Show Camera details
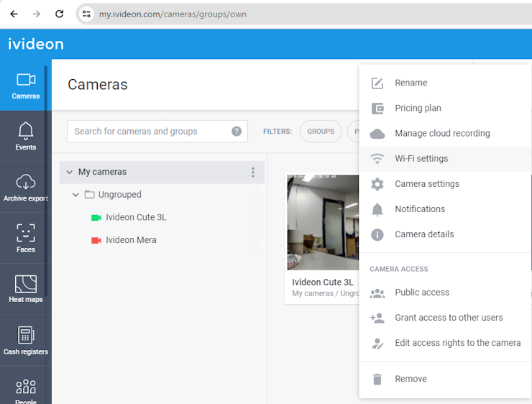 click(x=444, y=235)
